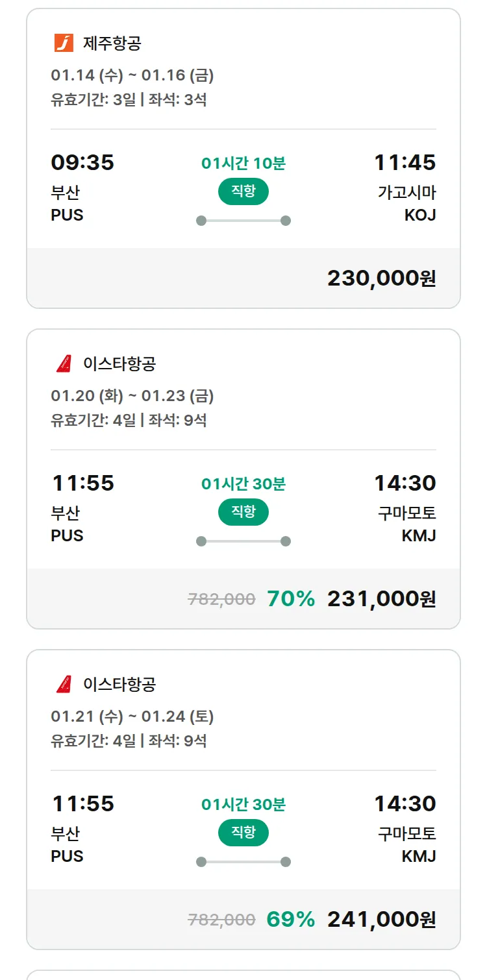This screenshot has width=487, height=980.
Task: Click the 11:45 arrival time at 가고시마
Action: (405, 162)
